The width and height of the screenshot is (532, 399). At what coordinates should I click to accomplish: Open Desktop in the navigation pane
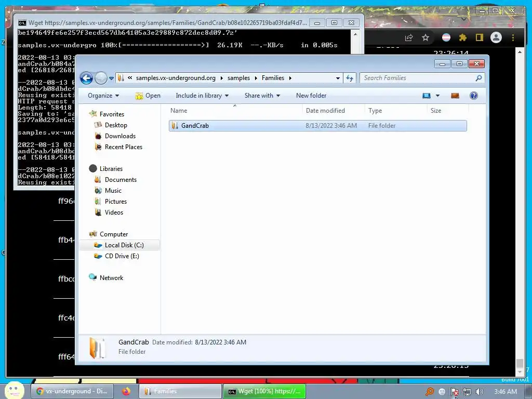pyautogui.click(x=116, y=125)
